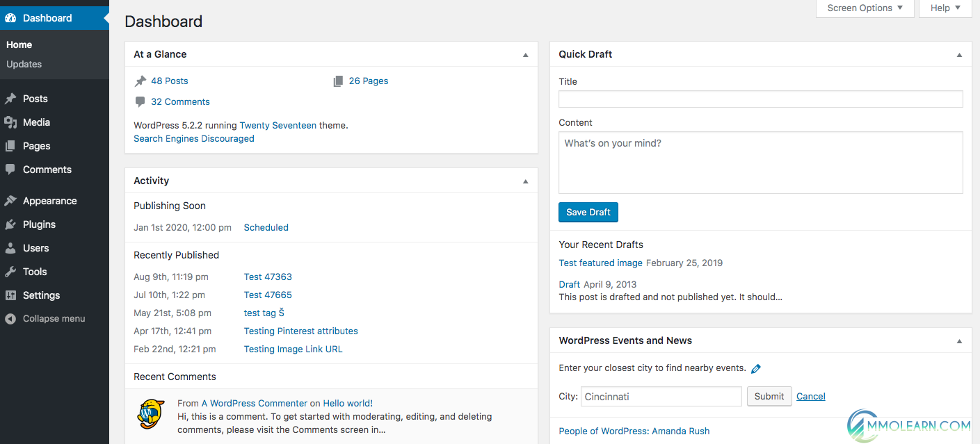
Task: Go to Home submenu item
Action: (19, 44)
